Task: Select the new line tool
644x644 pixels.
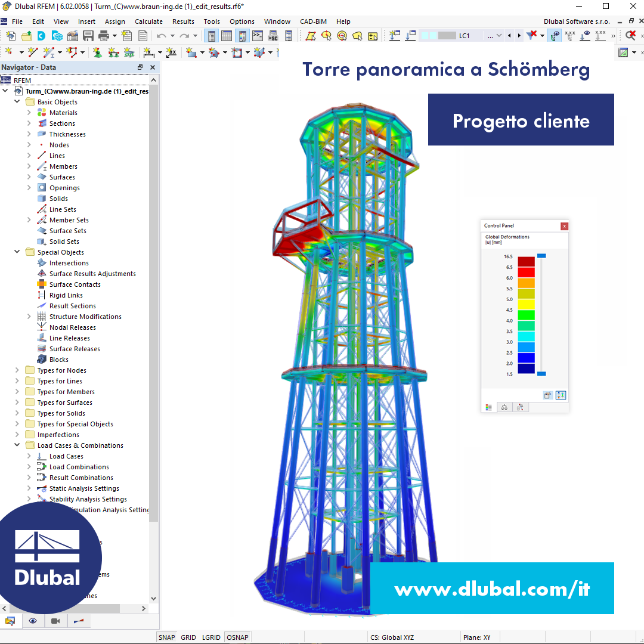Action: coord(32,52)
